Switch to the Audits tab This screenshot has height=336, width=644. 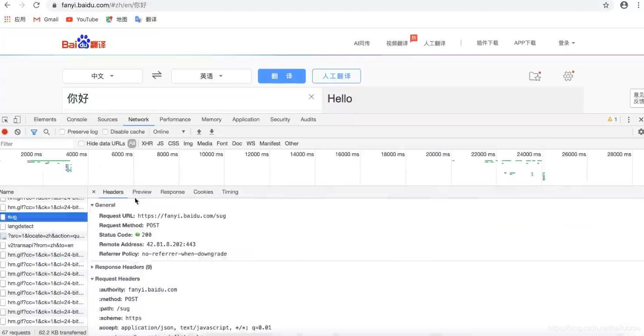pyautogui.click(x=308, y=119)
